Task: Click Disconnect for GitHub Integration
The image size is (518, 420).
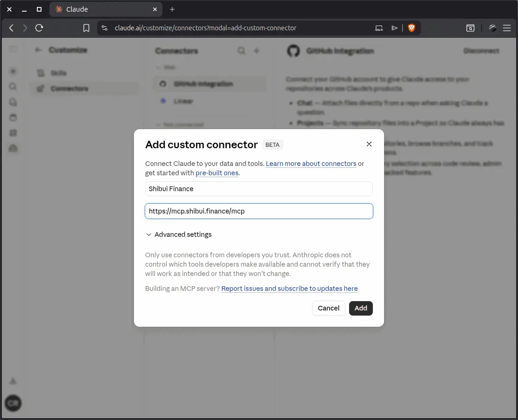Action: pyautogui.click(x=481, y=51)
